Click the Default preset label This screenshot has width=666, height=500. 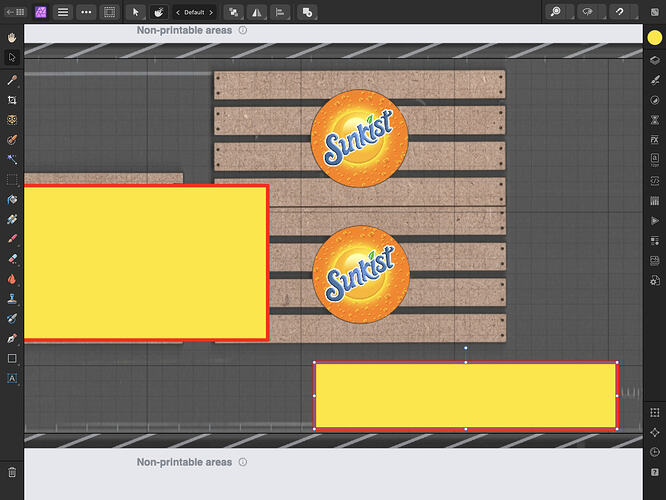pos(194,12)
